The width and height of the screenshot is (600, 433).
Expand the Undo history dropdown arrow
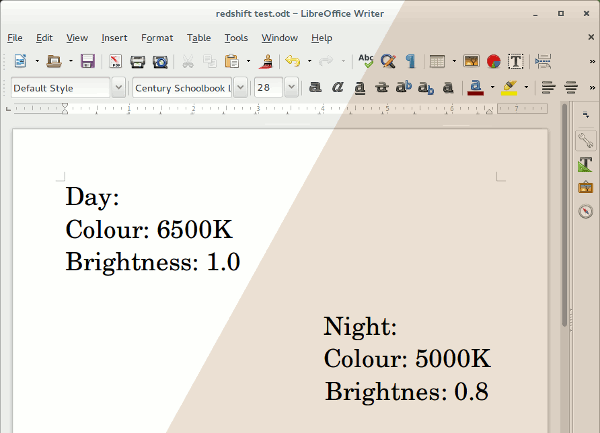pos(309,62)
